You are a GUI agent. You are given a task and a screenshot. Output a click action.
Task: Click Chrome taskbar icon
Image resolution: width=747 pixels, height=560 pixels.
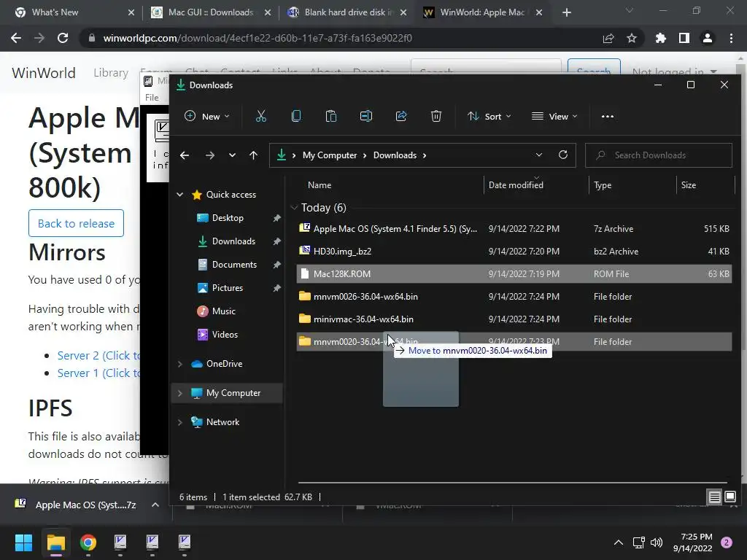(x=88, y=542)
